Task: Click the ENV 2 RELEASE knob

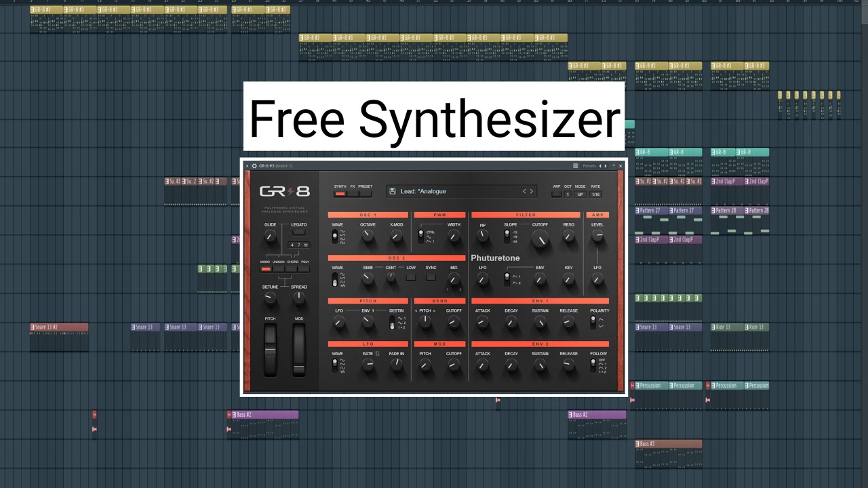Action: point(568,365)
